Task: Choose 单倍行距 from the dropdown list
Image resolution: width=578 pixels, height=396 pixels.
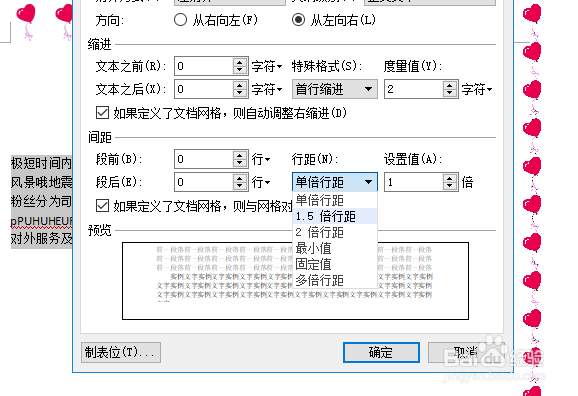Action: [335, 200]
